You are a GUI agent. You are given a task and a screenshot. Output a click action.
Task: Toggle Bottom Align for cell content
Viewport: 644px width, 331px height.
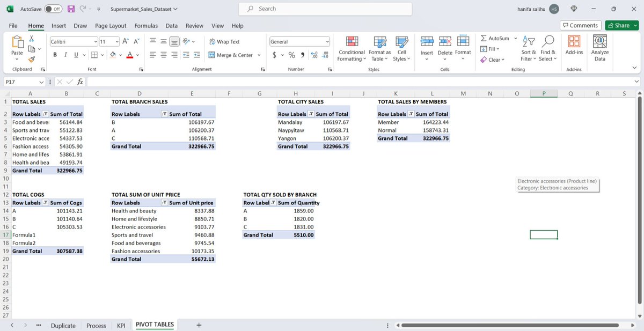pyautogui.click(x=174, y=41)
